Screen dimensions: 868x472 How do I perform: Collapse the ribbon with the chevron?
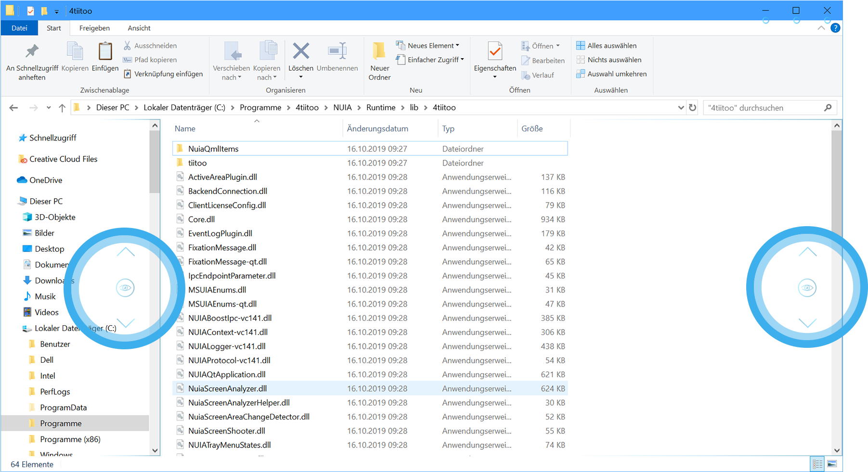(821, 28)
